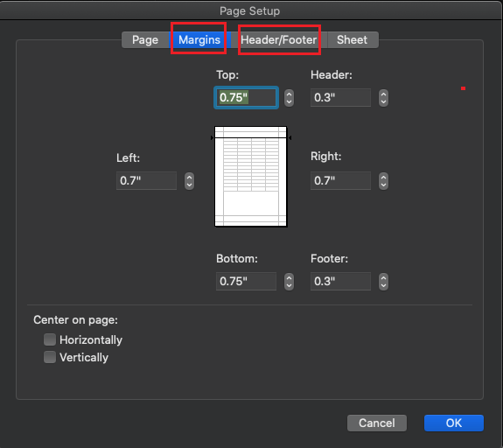
Task: Decrease Header margin with stepper down arrow
Action: 383,101
